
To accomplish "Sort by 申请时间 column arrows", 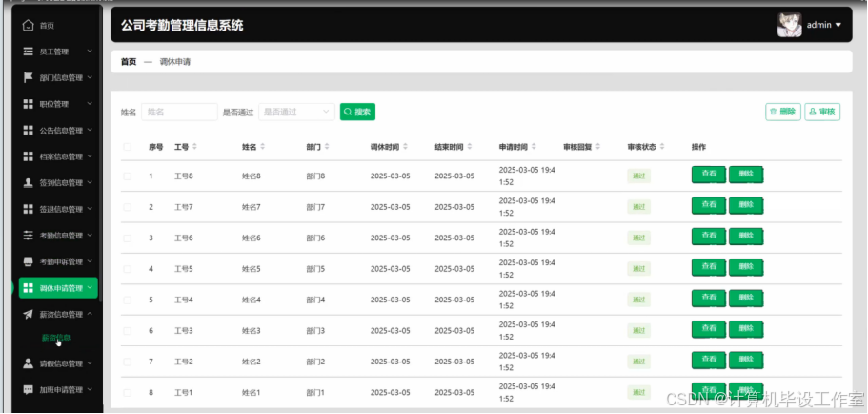I will [534, 147].
